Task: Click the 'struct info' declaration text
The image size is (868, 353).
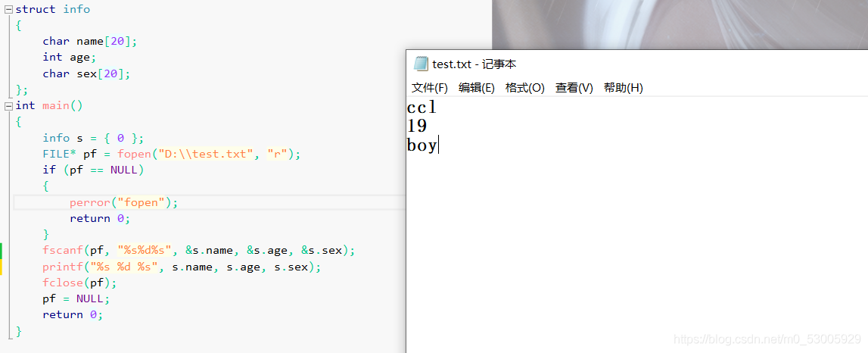Action: click(52, 9)
